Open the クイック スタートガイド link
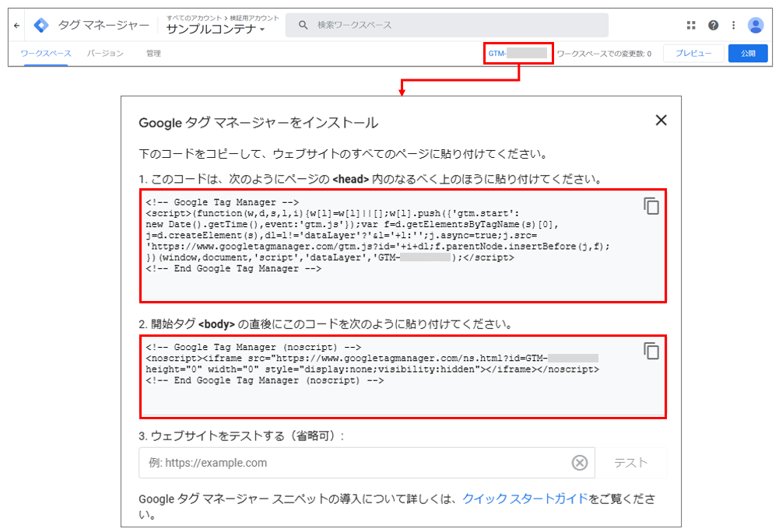The height and width of the screenshot is (532, 779). click(x=525, y=499)
